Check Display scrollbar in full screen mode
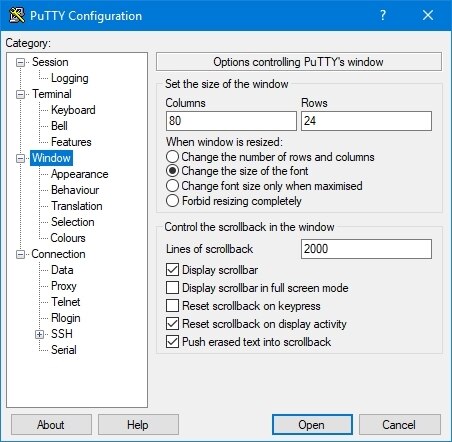Image resolution: width=452 pixels, height=442 pixels. (172, 287)
